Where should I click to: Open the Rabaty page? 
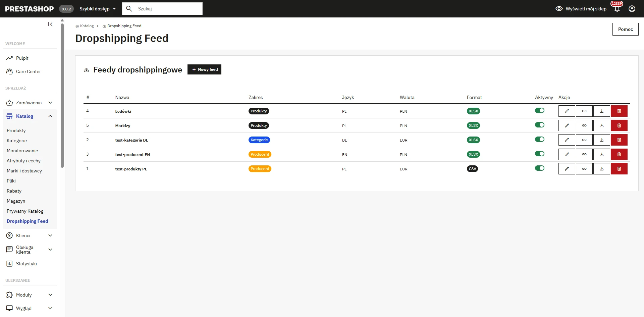[x=14, y=191]
